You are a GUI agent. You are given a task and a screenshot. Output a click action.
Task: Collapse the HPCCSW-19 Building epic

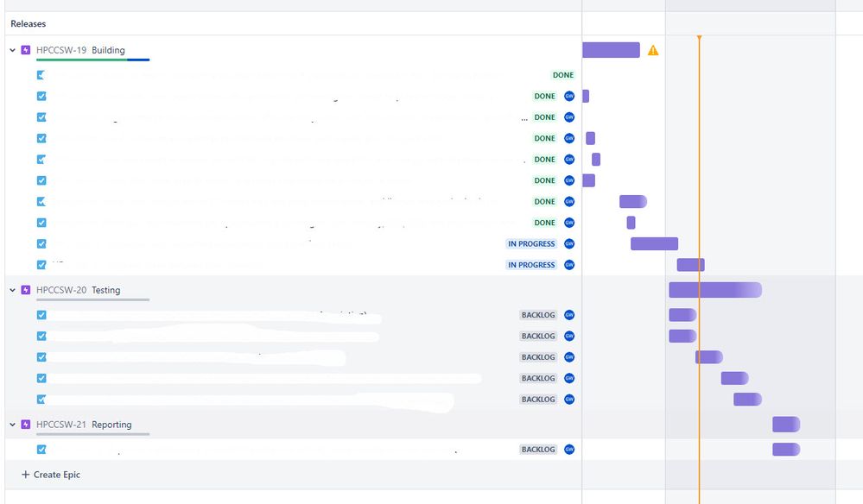point(12,50)
